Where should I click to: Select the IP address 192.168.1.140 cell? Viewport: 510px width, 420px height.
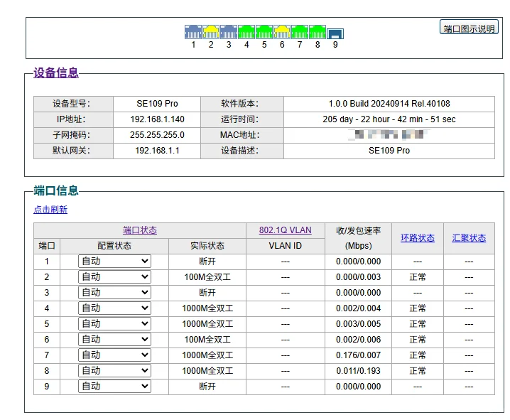[157, 119]
